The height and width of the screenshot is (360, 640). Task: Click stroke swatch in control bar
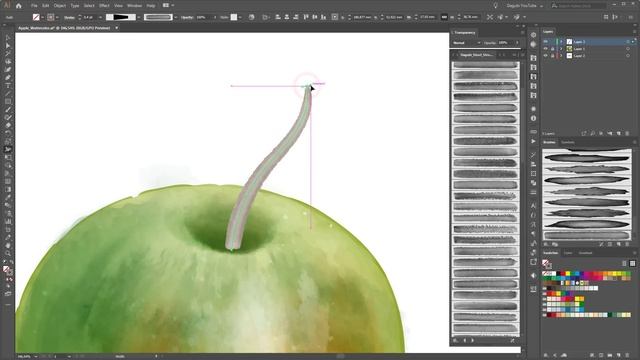51,17
